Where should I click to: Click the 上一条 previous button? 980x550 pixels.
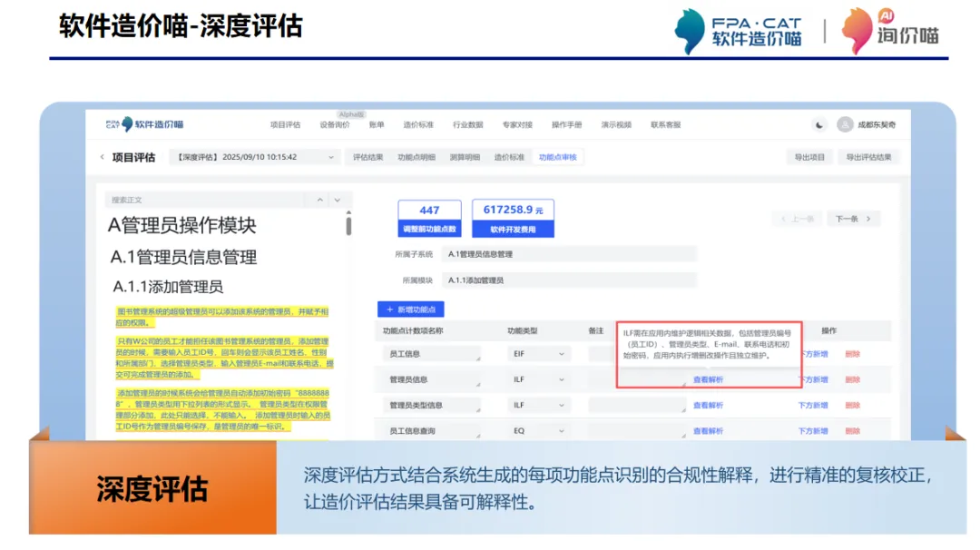click(797, 219)
